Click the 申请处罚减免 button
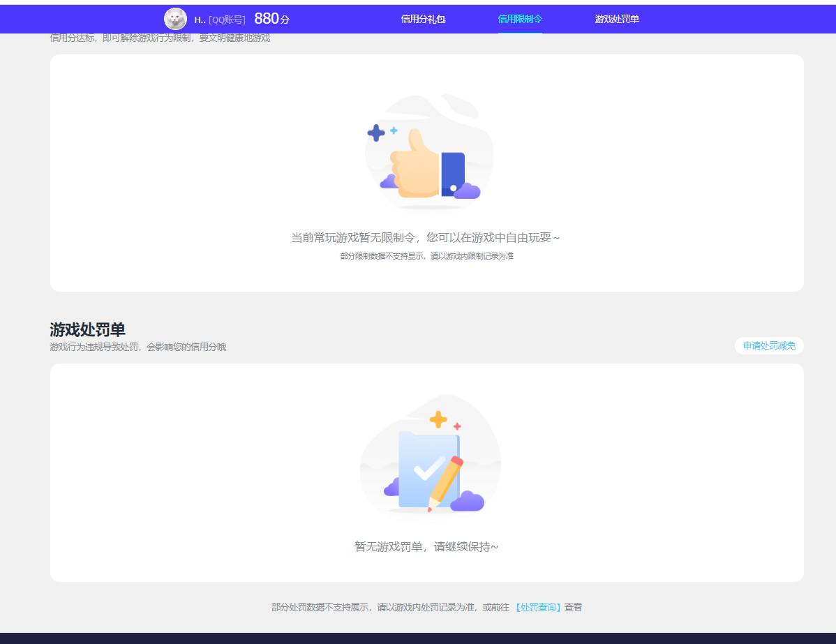Viewport: 836px width, 644px height. 768,345
